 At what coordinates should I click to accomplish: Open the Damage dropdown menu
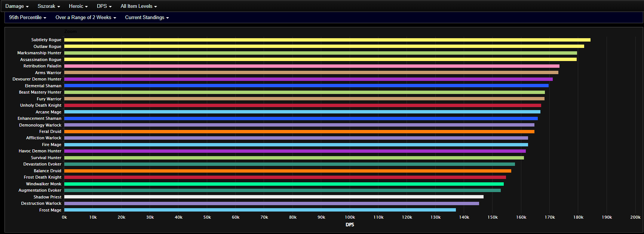(17, 6)
